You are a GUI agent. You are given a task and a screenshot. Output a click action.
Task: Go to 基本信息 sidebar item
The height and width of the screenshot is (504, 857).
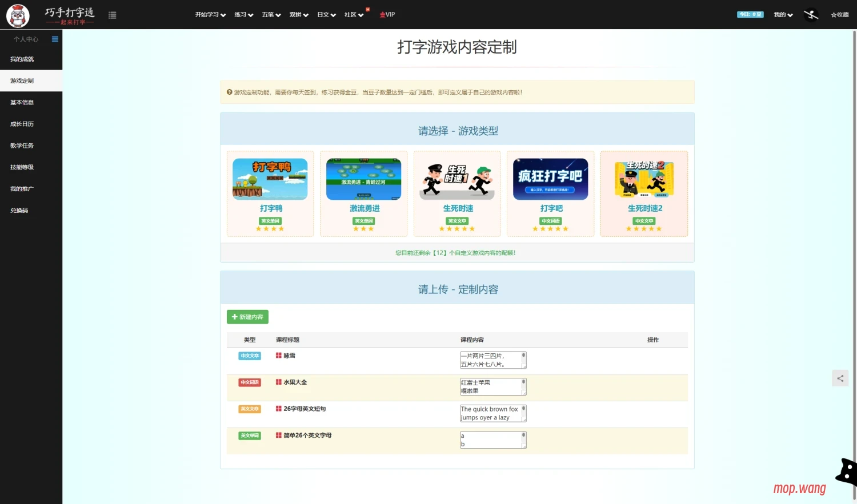pyautogui.click(x=22, y=103)
